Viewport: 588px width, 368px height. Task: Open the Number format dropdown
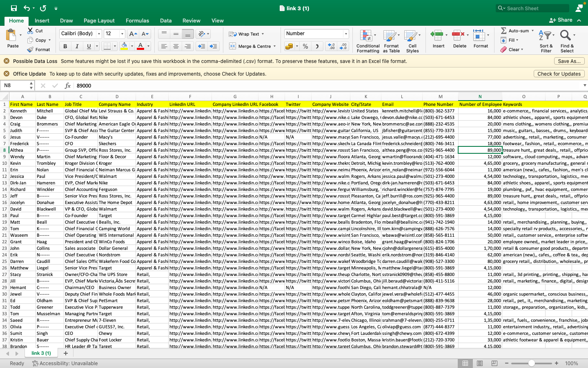(x=346, y=34)
